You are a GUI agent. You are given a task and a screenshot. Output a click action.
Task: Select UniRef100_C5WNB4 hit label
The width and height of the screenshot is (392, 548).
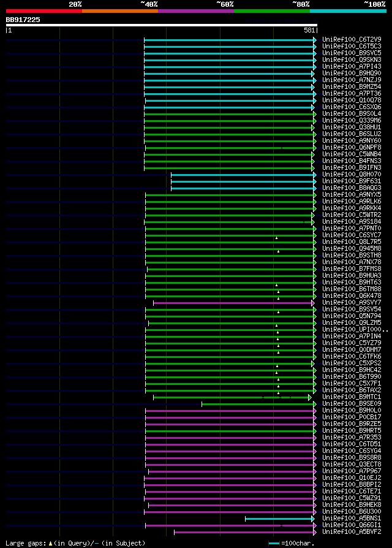point(352,154)
